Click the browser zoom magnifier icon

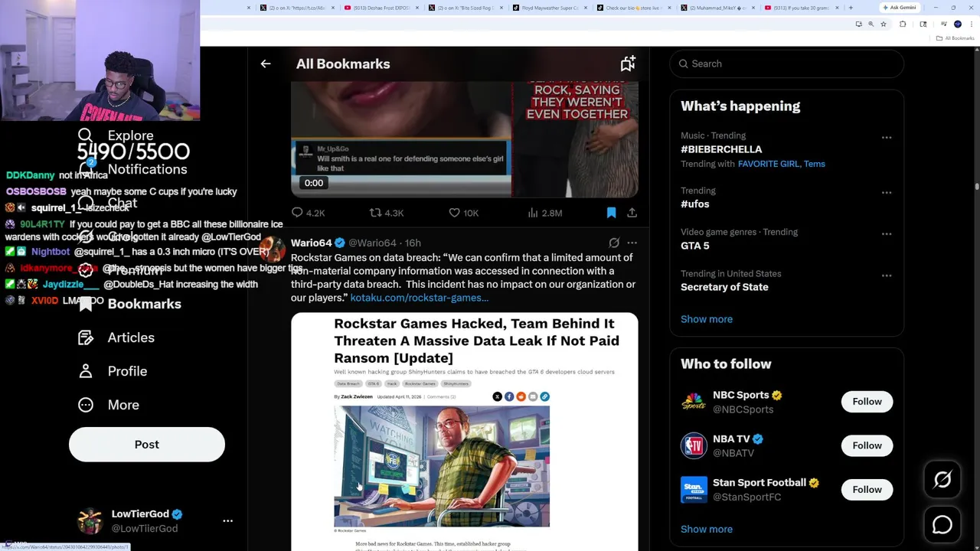[871, 24]
